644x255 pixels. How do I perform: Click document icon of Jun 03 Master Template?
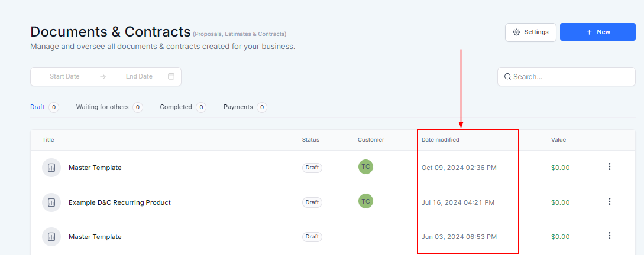51,237
